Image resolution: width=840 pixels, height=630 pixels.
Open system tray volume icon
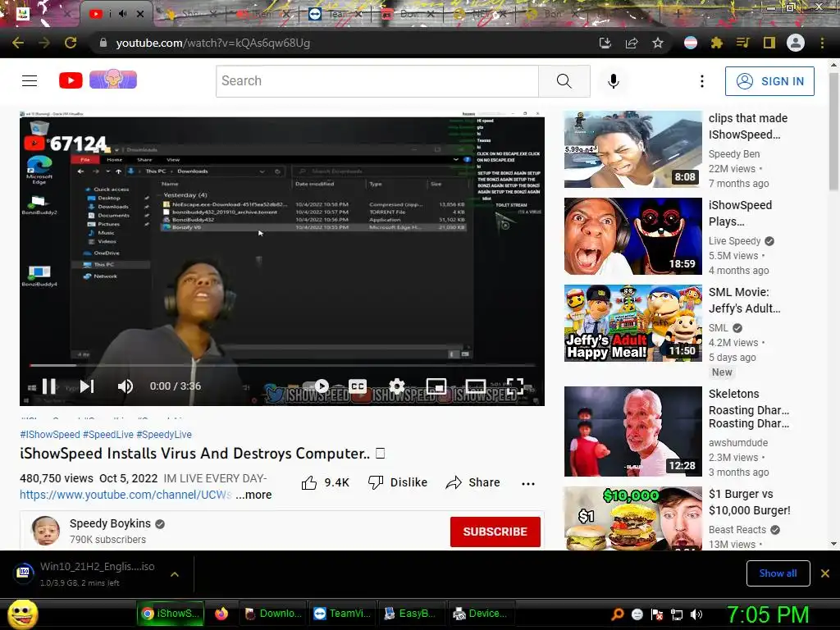coord(696,614)
